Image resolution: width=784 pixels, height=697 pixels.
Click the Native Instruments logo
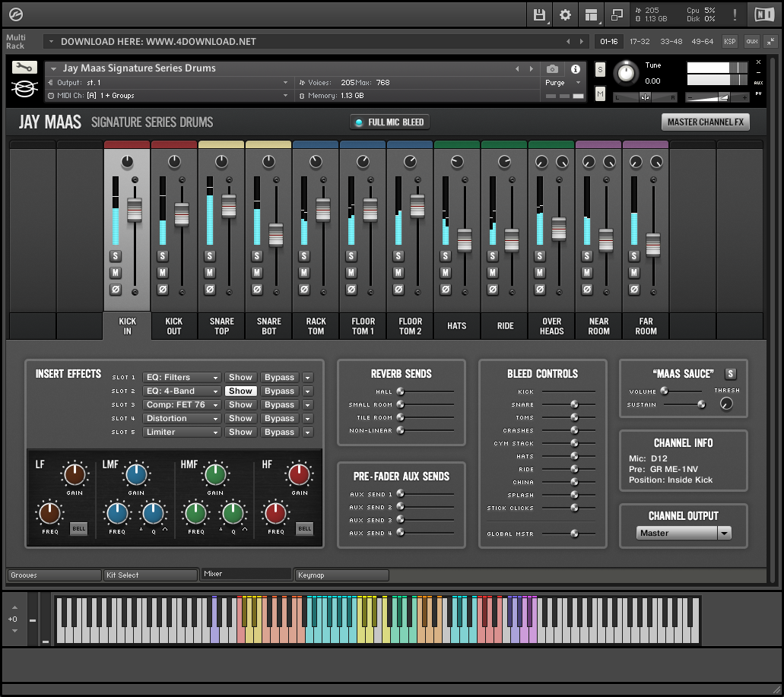[764, 15]
